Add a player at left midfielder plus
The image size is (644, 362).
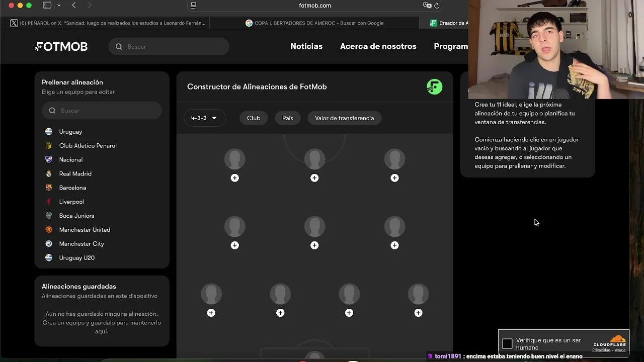point(234,245)
